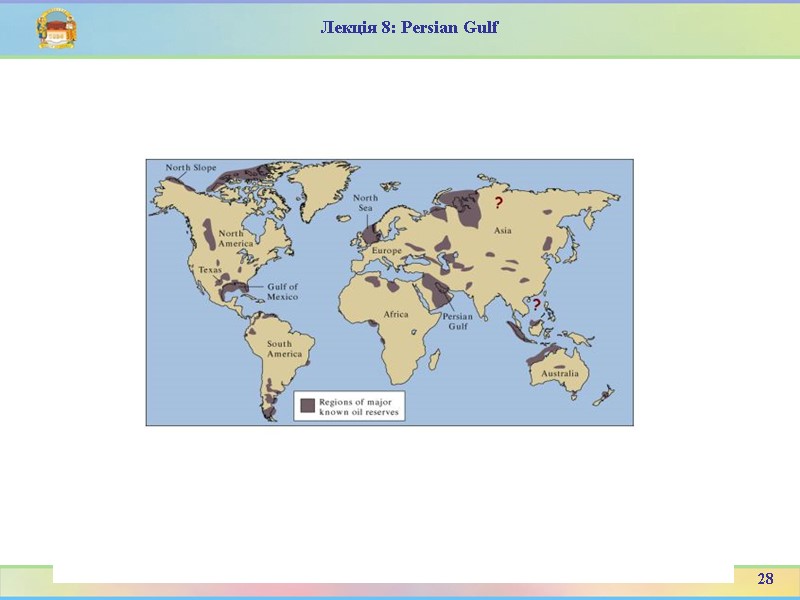Click the 'Africa' map label
Image resolution: width=800 pixels, height=600 pixels.
[x=396, y=314]
